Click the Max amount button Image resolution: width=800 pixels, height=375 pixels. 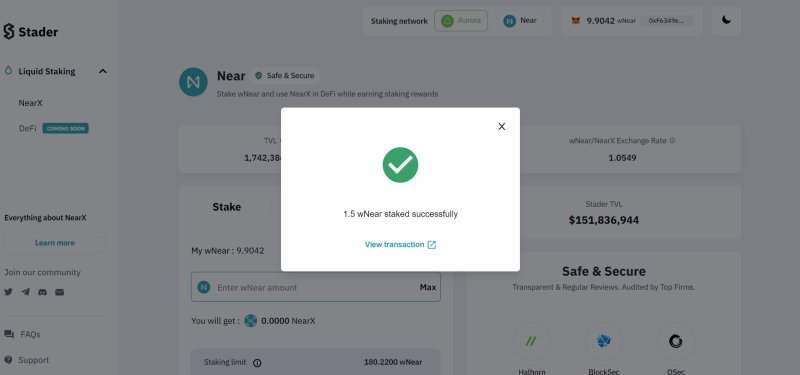coord(428,287)
